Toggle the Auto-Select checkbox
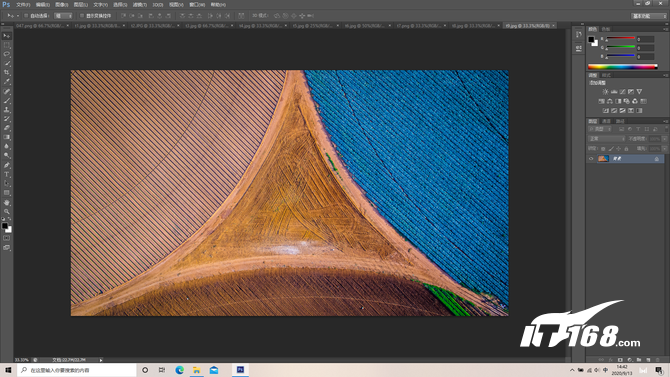This screenshot has width=670, height=377. tap(26, 16)
